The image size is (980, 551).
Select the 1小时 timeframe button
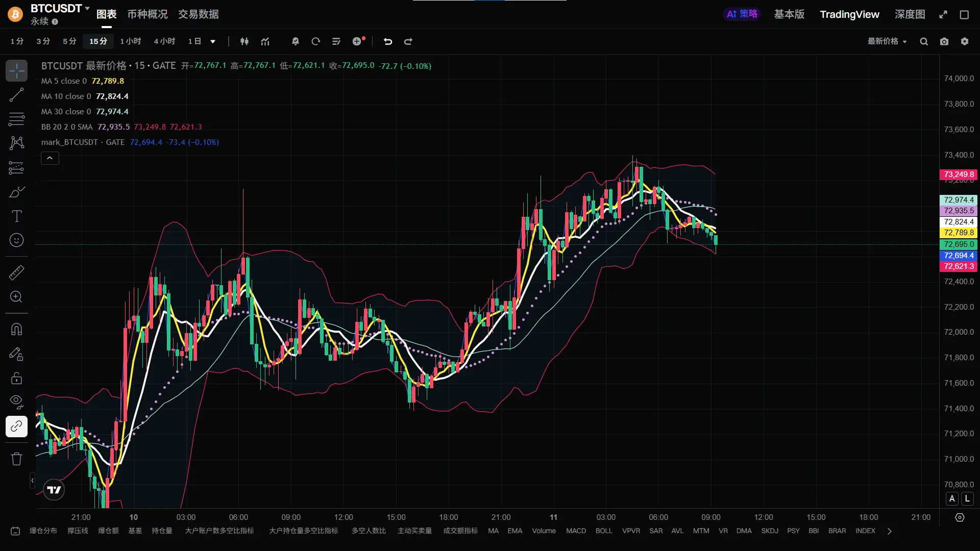130,41
